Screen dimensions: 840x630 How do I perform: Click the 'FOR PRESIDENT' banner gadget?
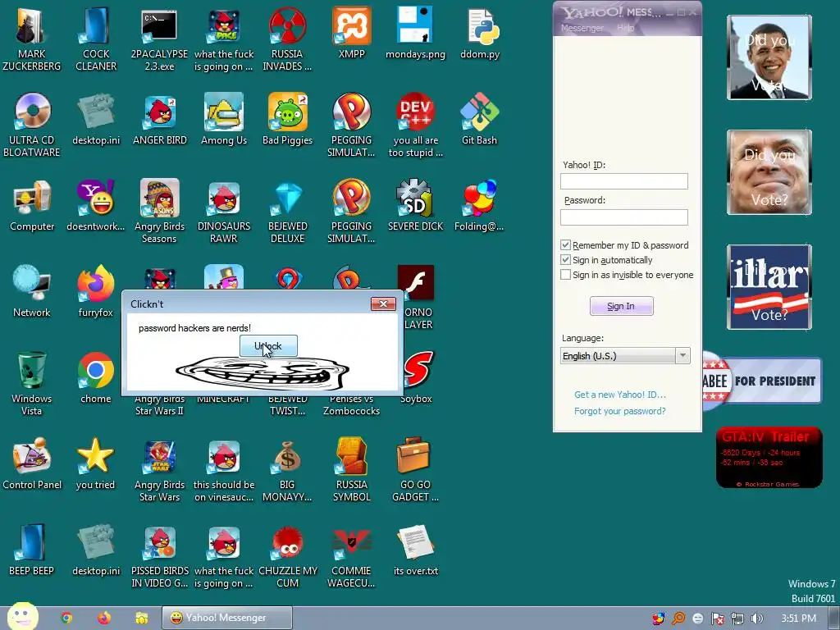[x=762, y=381]
